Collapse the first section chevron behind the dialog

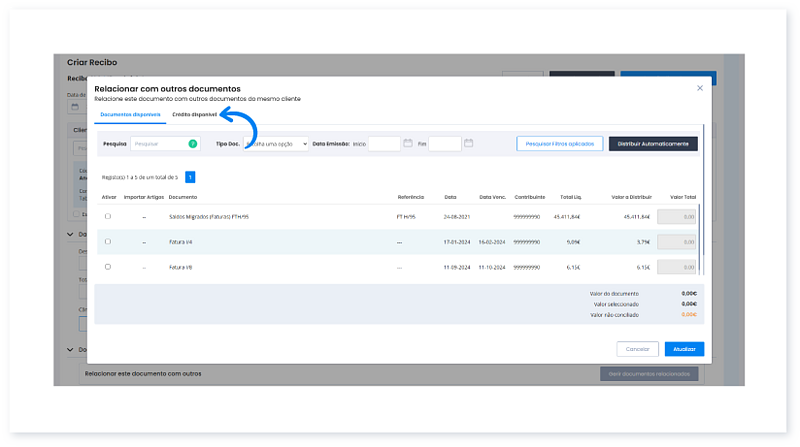[69, 236]
